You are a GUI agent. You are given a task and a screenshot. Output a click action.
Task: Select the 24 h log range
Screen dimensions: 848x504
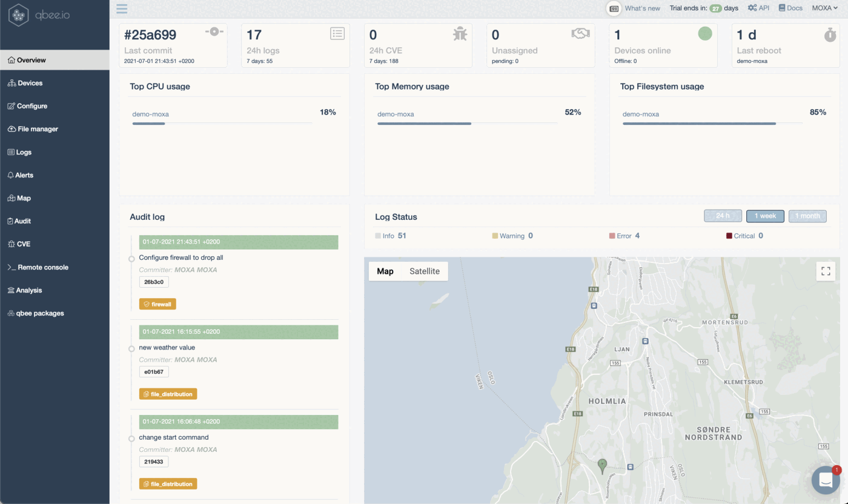tap(723, 216)
